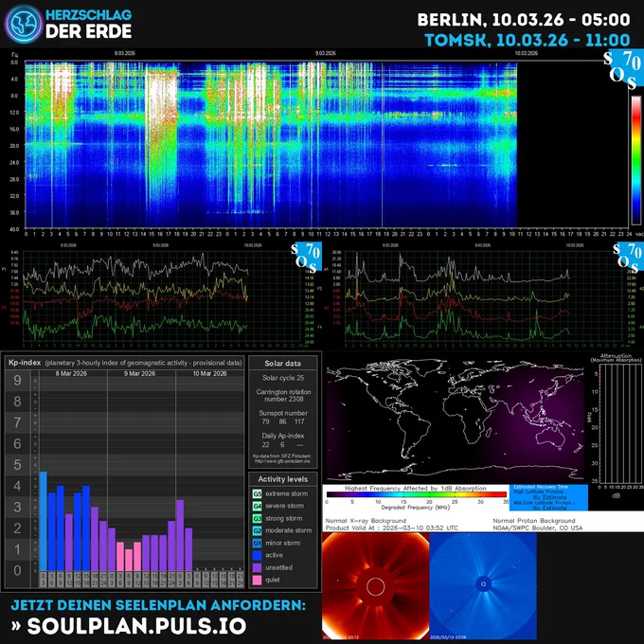This screenshot has width=644, height=644.
Task: Click 'Product Valid At : 2026-03-10 03:52 UTC'
Action: [x=391, y=528]
